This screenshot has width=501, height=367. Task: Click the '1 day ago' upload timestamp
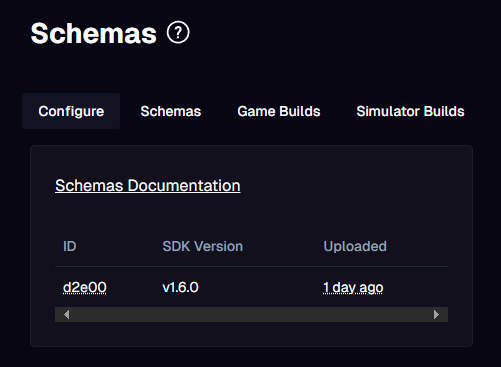pos(353,287)
